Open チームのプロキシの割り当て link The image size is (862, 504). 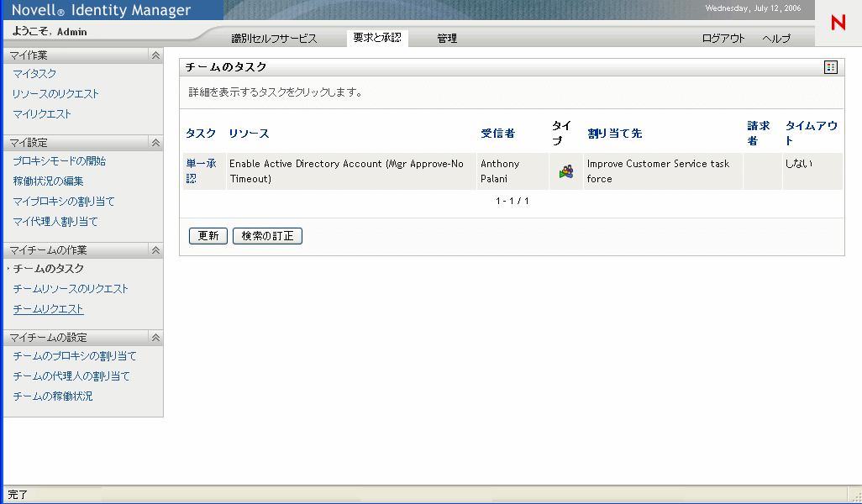[75, 356]
